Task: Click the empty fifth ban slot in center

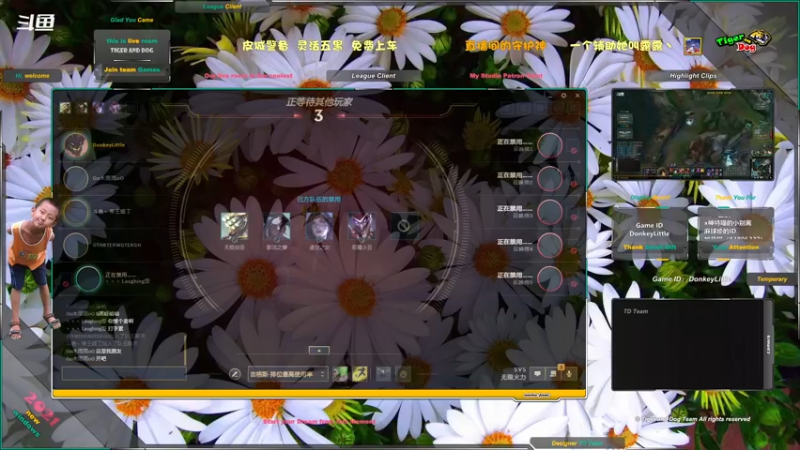Action: (x=404, y=226)
